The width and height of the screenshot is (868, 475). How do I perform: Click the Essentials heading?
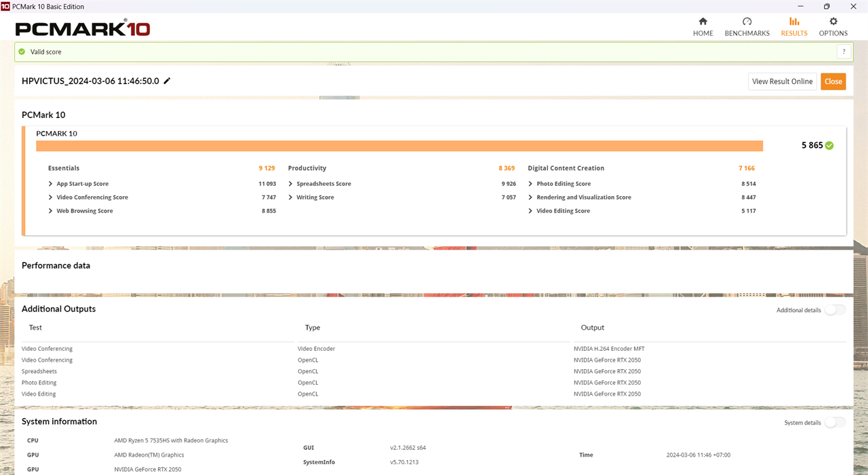(x=64, y=168)
